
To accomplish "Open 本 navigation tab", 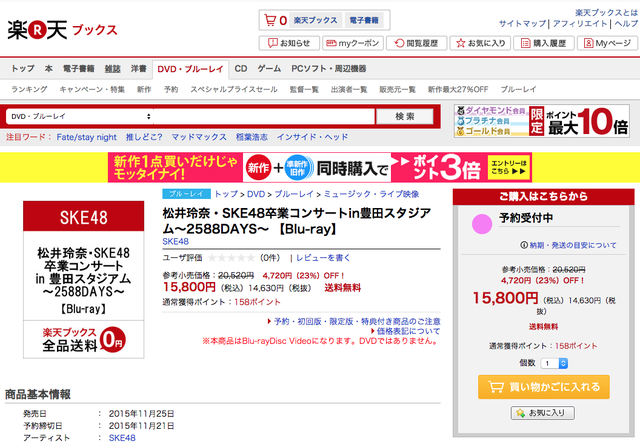I will click(49, 69).
